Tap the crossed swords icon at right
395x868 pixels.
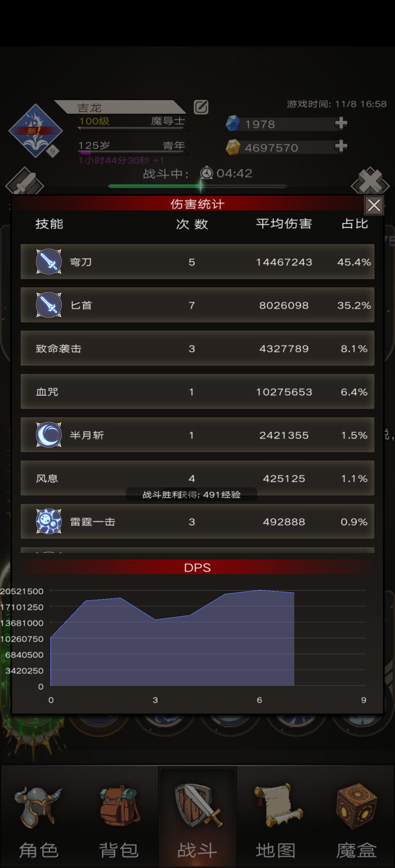(370, 182)
